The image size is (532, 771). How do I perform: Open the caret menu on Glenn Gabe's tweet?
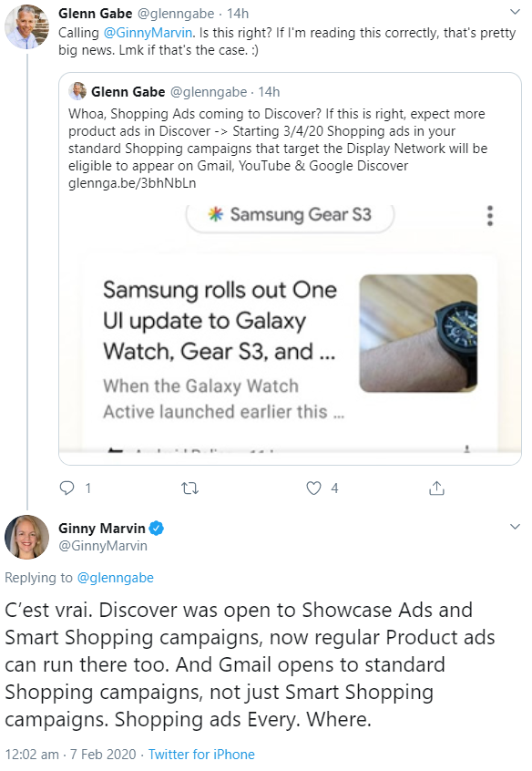point(517,11)
